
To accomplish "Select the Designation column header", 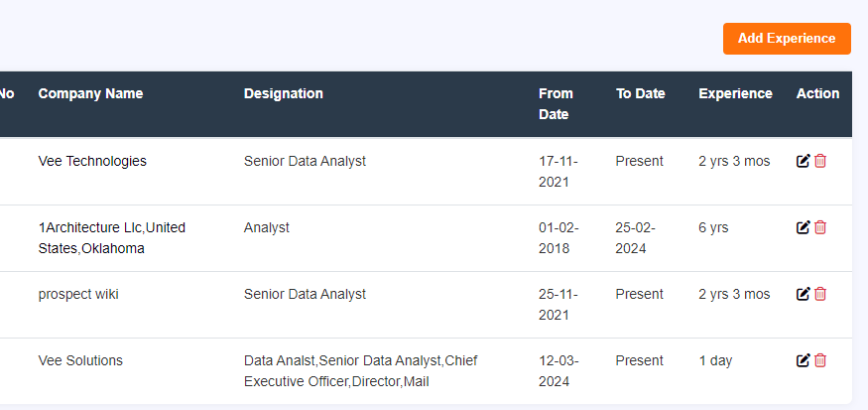I will (x=284, y=93).
